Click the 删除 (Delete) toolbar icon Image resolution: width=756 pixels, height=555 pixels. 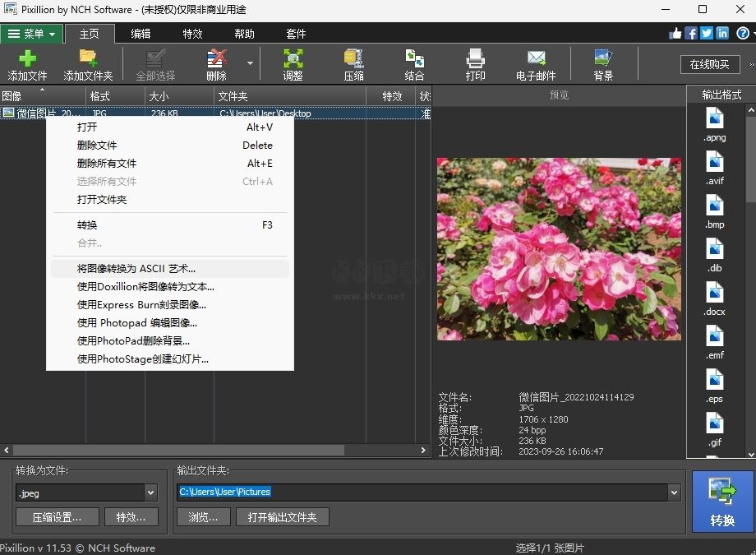point(216,64)
